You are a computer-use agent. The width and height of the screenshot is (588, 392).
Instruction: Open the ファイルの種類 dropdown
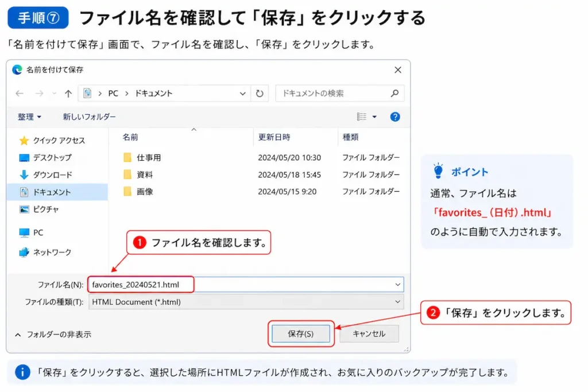[x=246, y=302]
